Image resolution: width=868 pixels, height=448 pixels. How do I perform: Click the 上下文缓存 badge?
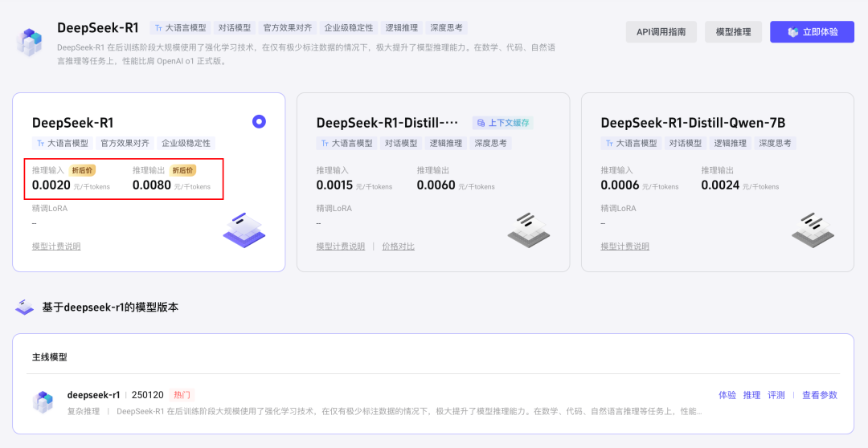coord(502,123)
